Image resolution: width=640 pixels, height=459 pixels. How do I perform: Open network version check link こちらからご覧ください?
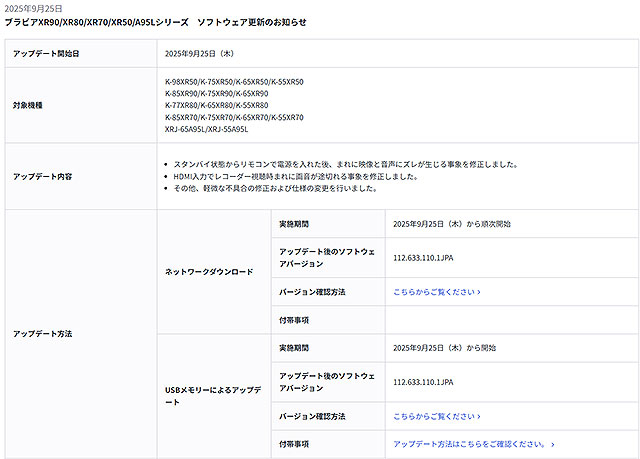[437, 292]
